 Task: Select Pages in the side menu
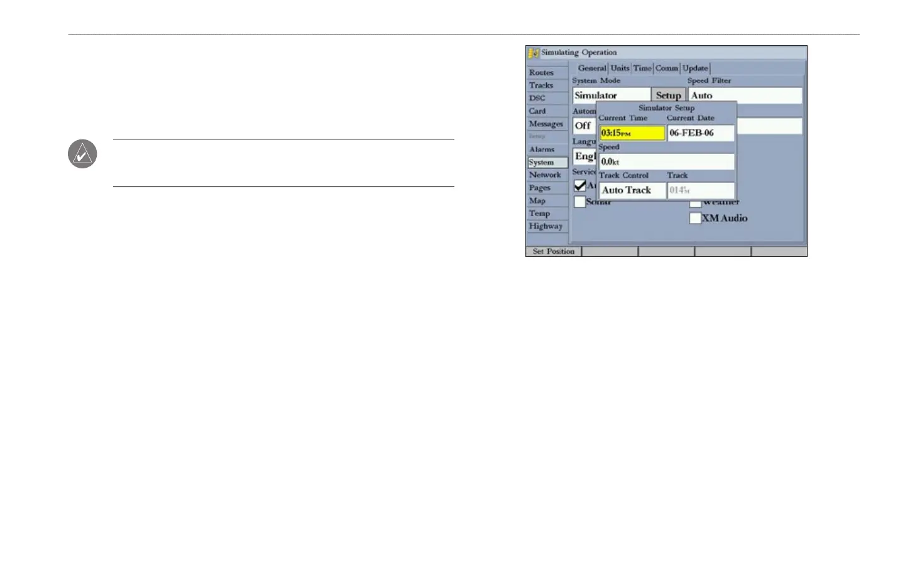547,188
